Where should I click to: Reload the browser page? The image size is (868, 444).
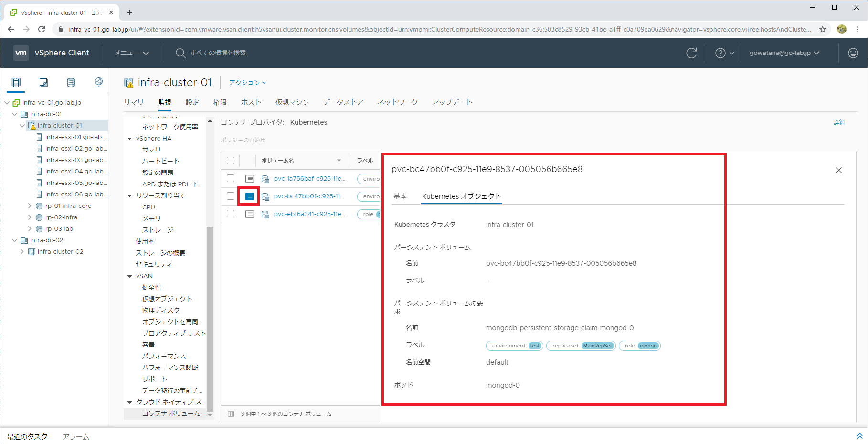42,29
